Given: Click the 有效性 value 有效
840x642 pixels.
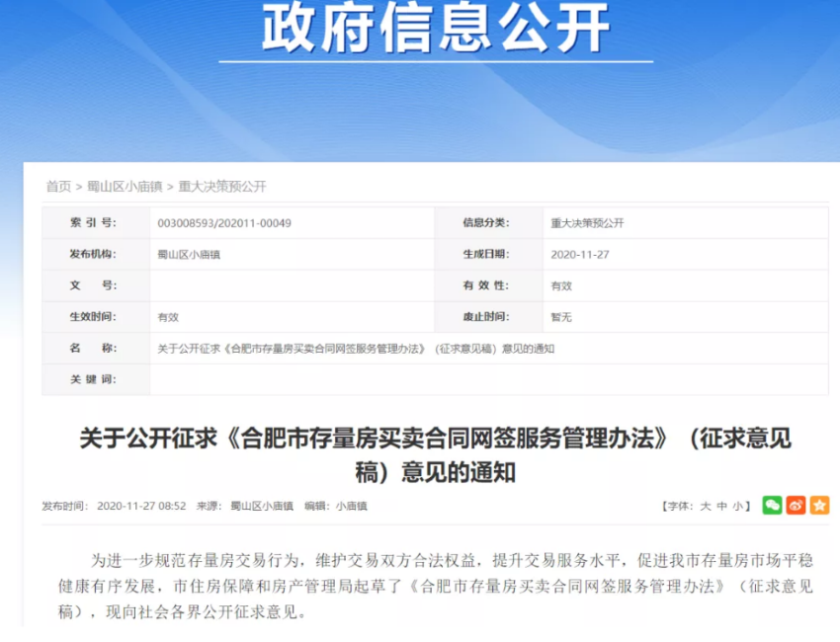Looking at the screenshot, I should point(561,285).
